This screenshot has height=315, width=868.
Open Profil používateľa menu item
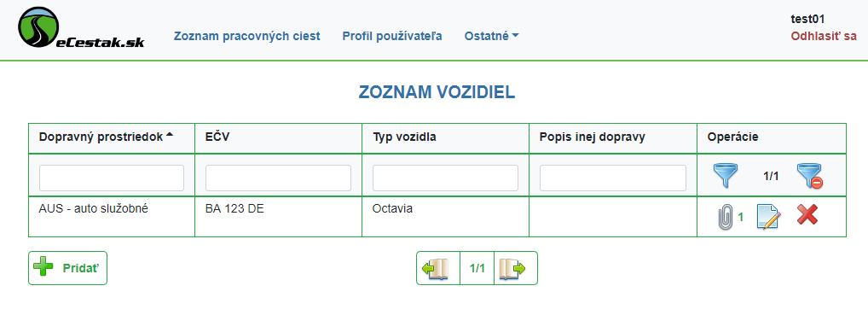coord(392,36)
